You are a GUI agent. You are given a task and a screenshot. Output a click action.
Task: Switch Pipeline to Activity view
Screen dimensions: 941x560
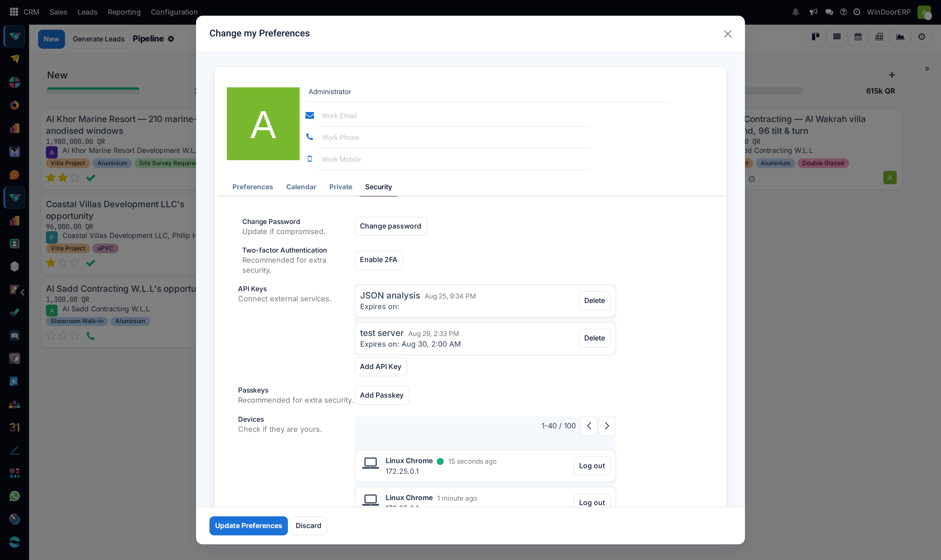(x=921, y=37)
